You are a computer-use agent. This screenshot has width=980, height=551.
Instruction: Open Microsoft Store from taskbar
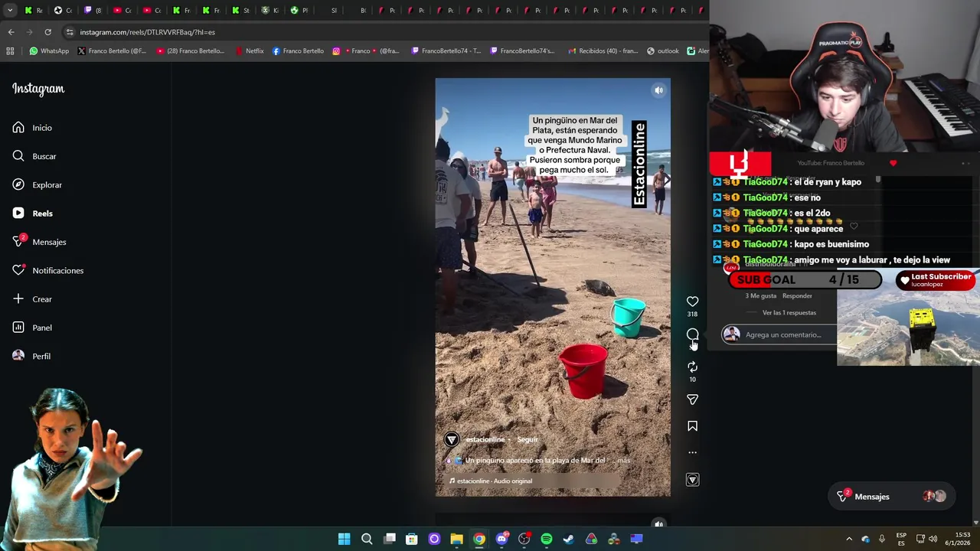pos(412,539)
